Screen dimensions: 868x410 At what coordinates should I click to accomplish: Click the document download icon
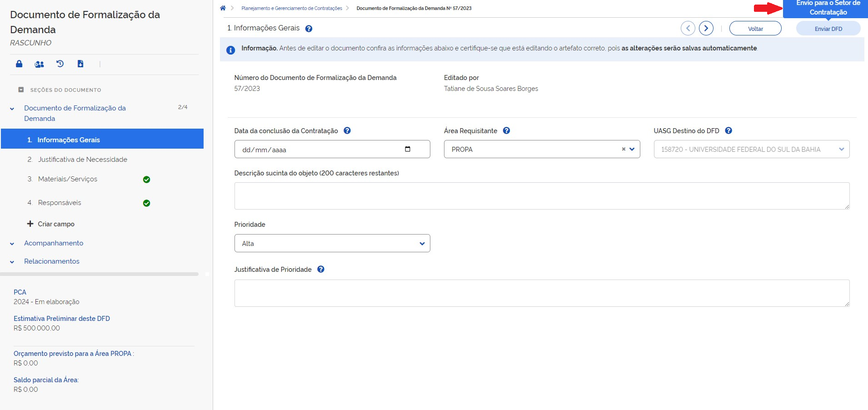(80, 64)
